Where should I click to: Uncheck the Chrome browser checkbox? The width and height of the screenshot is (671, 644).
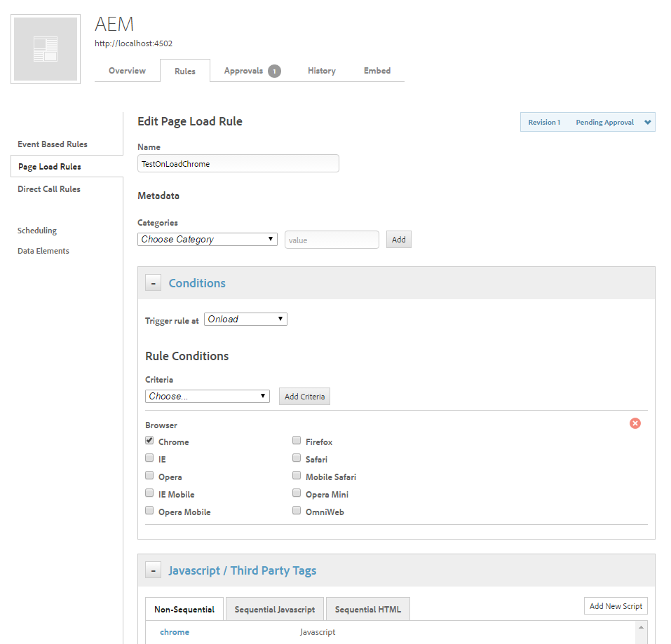(x=149, y=441)
